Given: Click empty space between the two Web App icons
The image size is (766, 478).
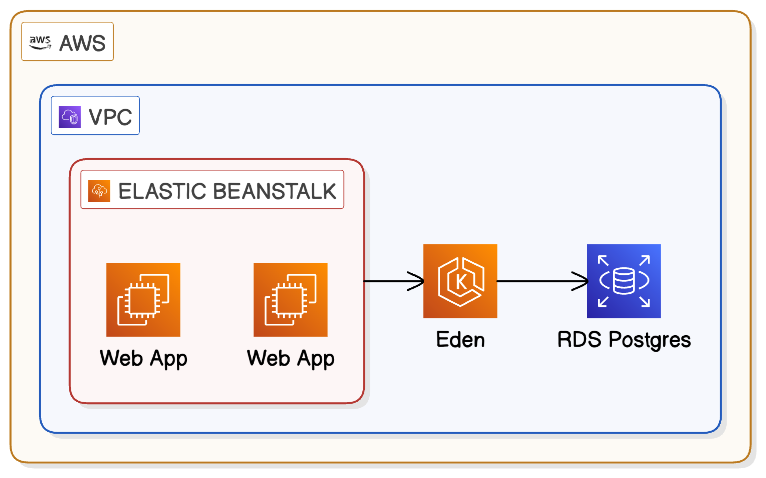Looking at the screenshot, I should 217,300.
